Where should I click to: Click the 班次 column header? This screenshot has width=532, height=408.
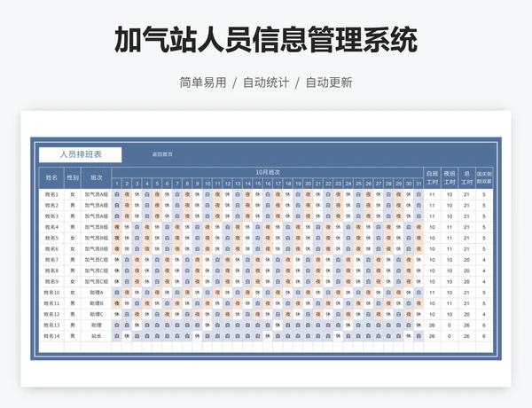97,178
